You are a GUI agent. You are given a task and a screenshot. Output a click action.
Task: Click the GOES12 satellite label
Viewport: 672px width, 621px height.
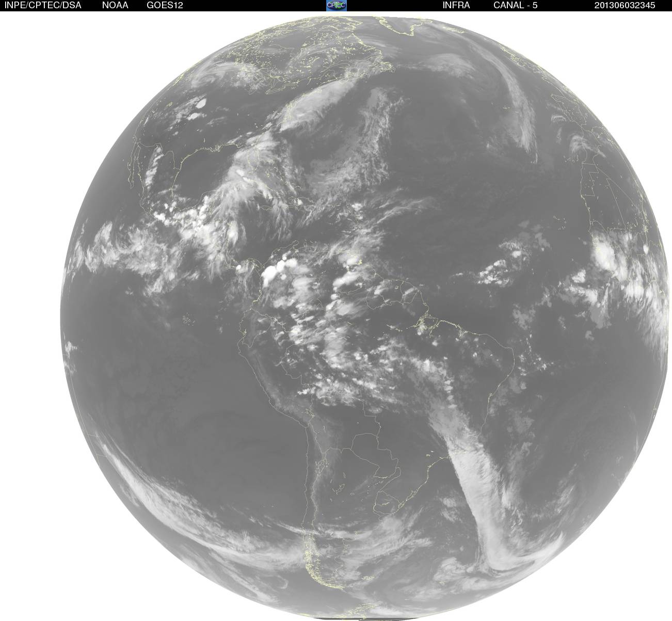click(x=165, y=5)
